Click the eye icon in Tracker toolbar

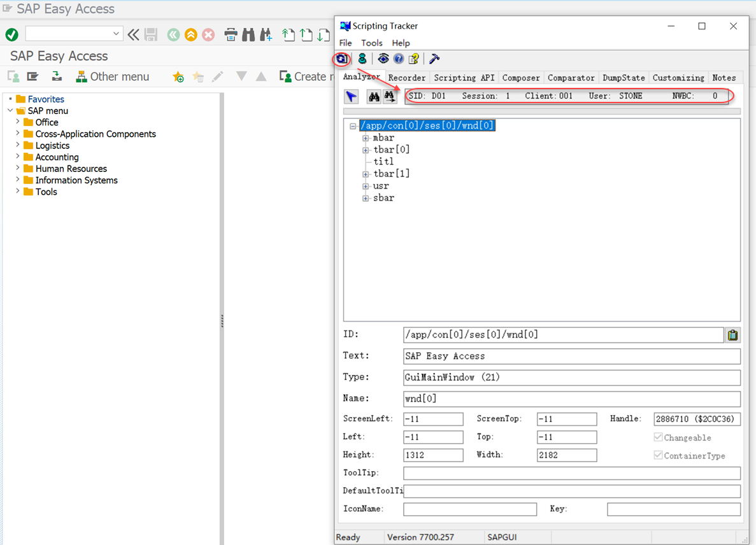click(383, 59)
